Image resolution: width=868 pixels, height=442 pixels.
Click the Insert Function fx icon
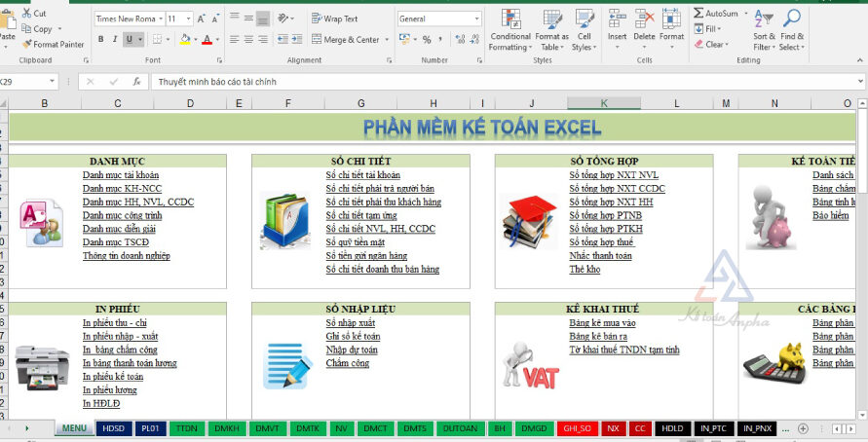(137, 82)
